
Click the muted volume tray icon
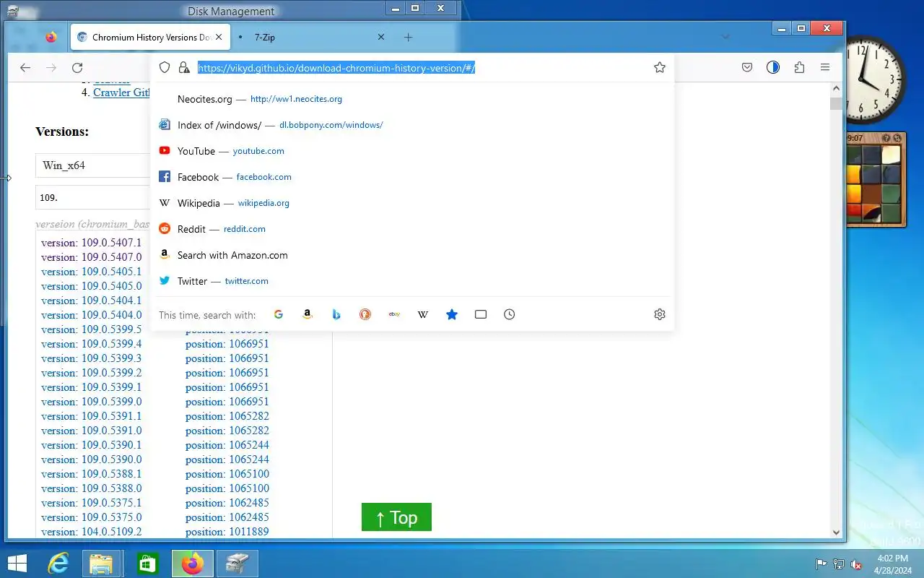pyautogui.click(x=856, y=564)
